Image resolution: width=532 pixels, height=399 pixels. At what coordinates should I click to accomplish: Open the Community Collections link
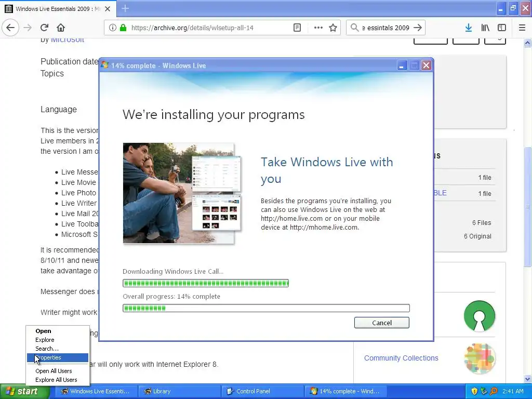[x=401, y=358]
